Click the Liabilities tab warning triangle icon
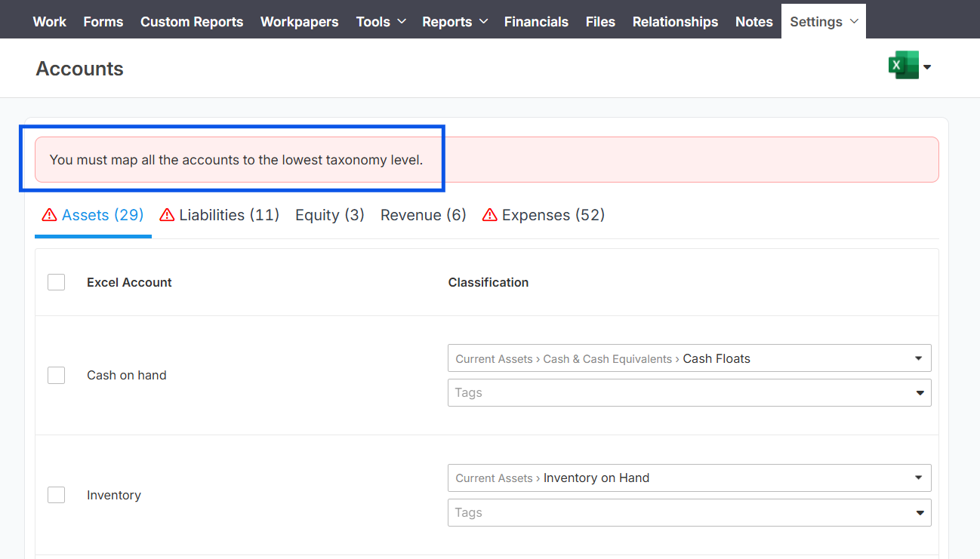Viewport: 980px width, 559px height. pos(167,215)
